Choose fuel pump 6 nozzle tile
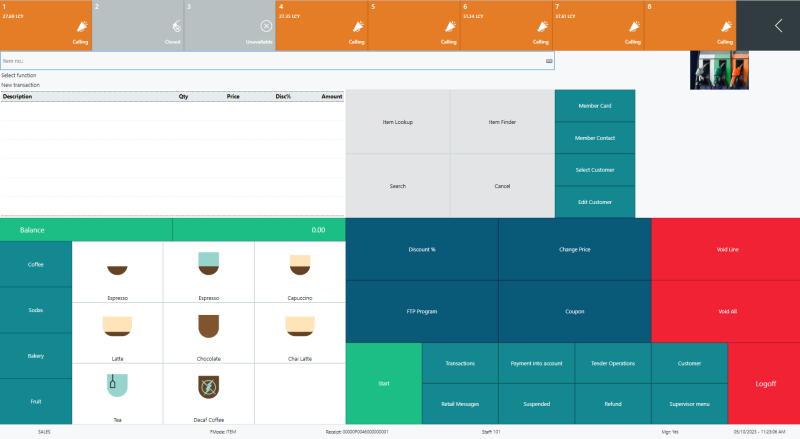The image size is (800, 439). click(x=505, y=25)
